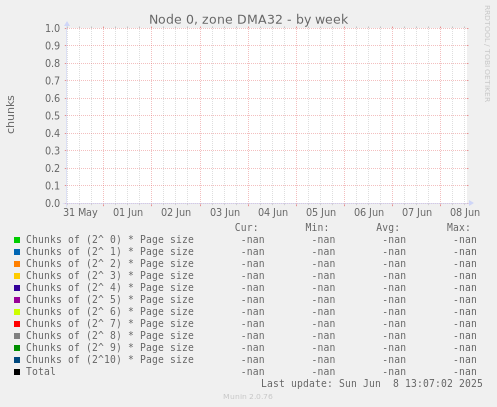Click the '0.0' y-axis value
This screenshot has height=407, width=497.
[53, 203]
